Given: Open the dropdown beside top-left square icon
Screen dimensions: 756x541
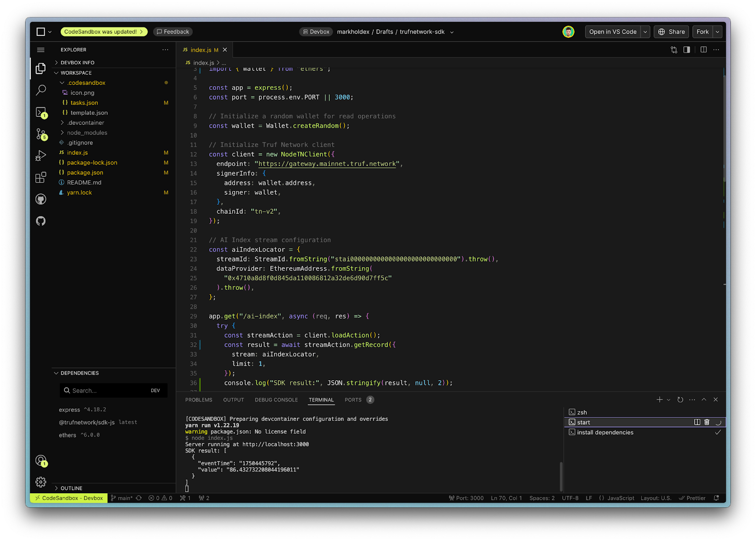Looking at the screenshot, I should (x=50, y=32).
